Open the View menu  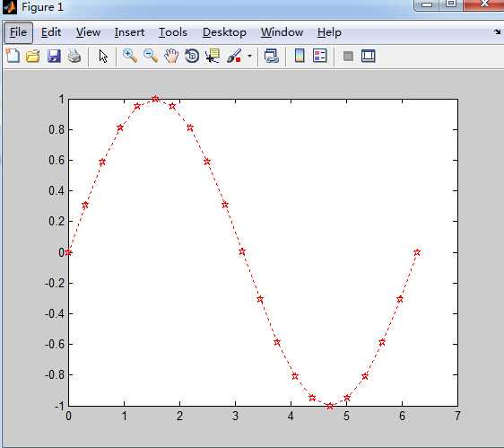click(x=89, y=32)
